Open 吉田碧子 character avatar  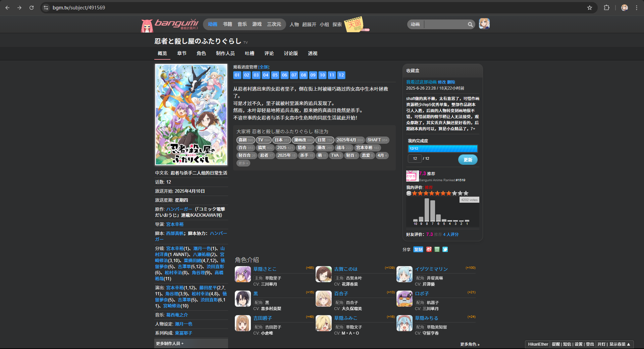(x=243, y=323)
